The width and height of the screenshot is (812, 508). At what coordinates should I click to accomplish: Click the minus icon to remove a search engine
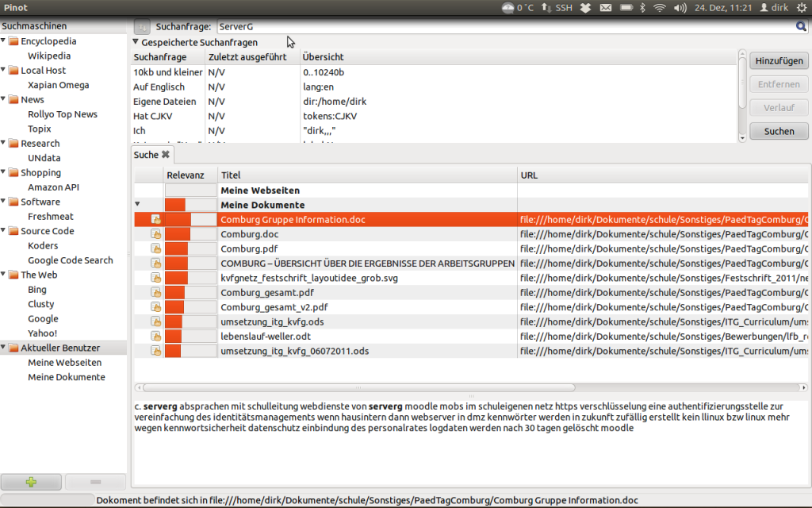[x=95, y=482]
